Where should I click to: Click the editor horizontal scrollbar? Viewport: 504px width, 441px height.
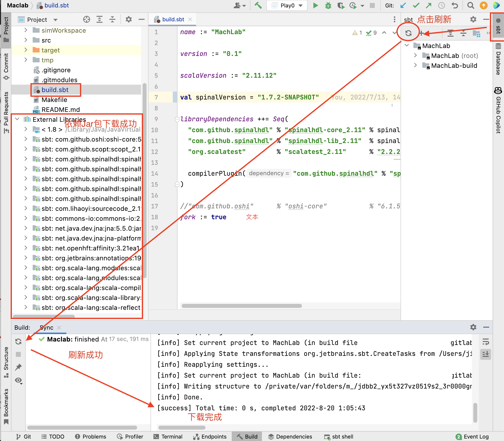click(x=242, y=306)
